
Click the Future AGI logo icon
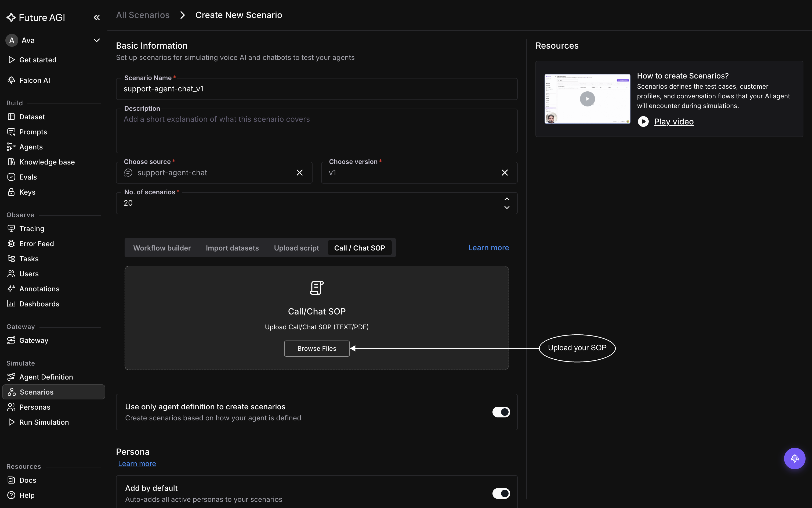[11, 17]
